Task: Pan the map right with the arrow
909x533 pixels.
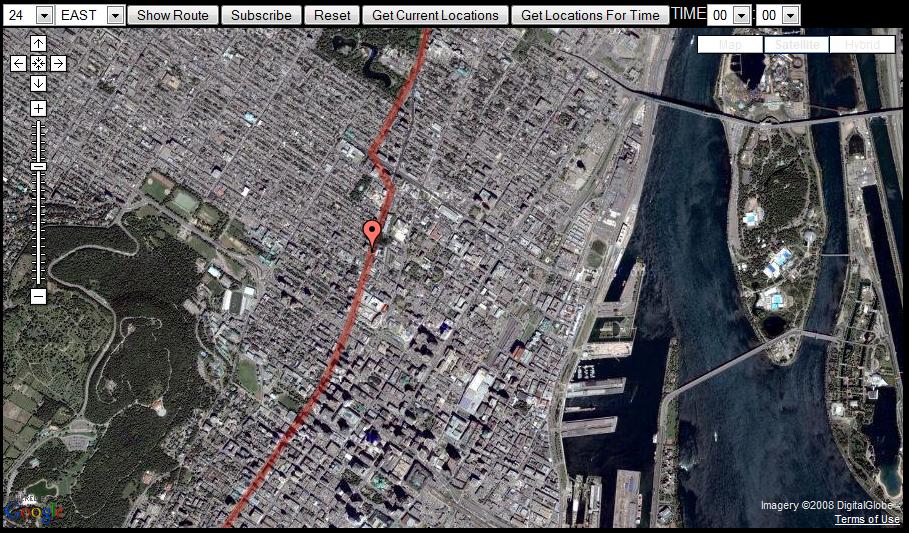Action: [58, 64]
